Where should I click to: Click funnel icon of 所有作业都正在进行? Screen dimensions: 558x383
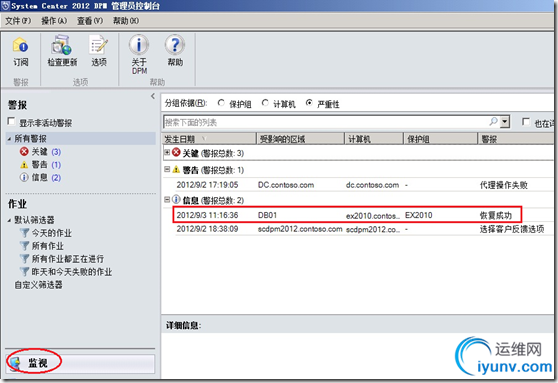(x=25, y=259)
